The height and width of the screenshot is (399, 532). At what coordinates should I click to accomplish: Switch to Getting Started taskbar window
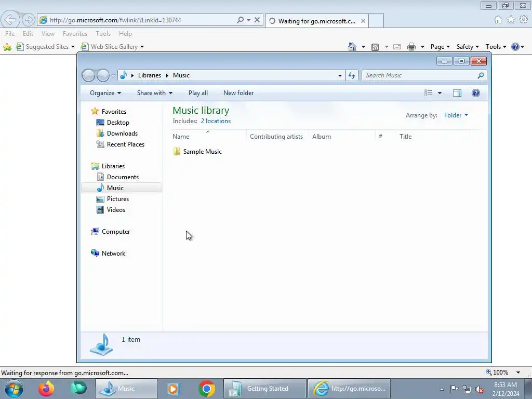(265, 389)
